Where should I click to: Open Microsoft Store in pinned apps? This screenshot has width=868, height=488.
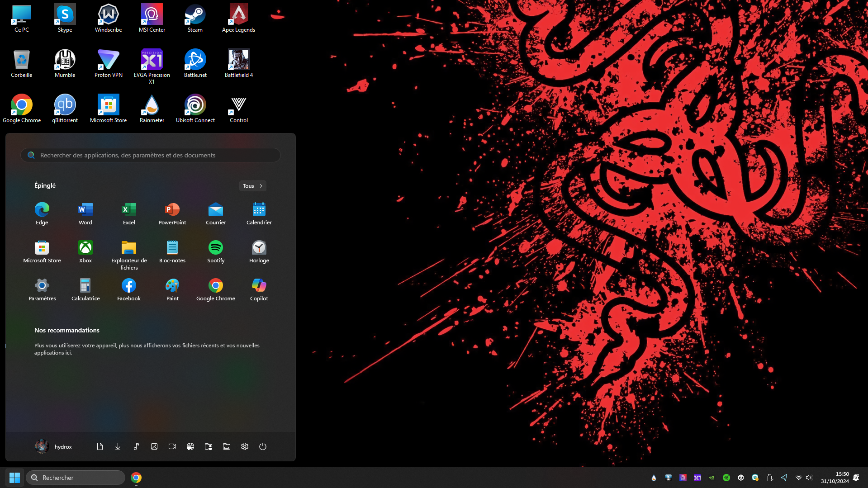click(42, 251)
